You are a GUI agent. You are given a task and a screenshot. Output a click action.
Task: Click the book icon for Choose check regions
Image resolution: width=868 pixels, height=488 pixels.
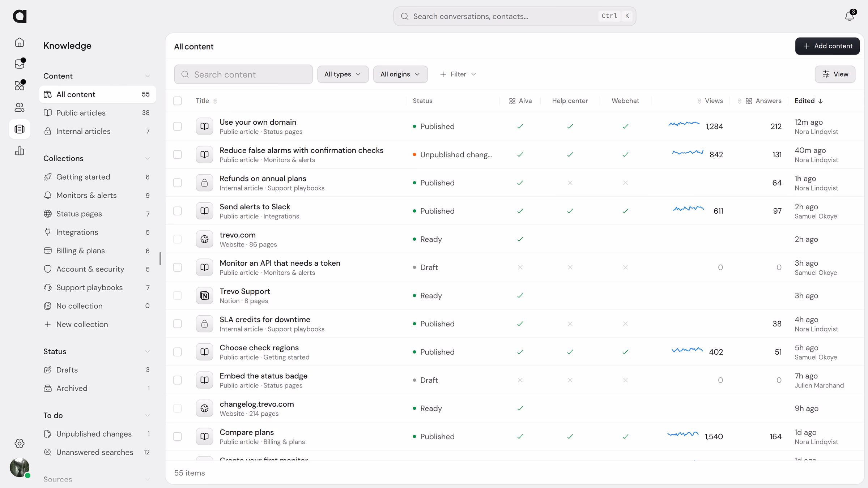tap(204, 352)
